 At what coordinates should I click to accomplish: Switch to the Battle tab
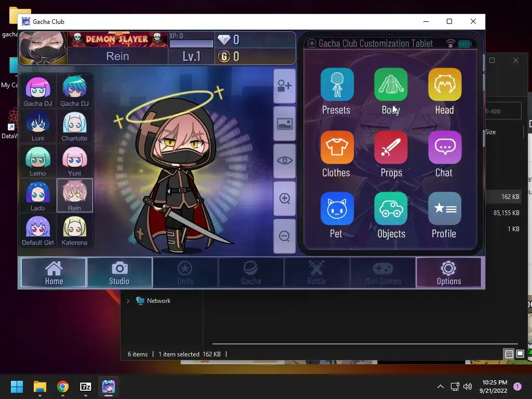pos(316,272)
